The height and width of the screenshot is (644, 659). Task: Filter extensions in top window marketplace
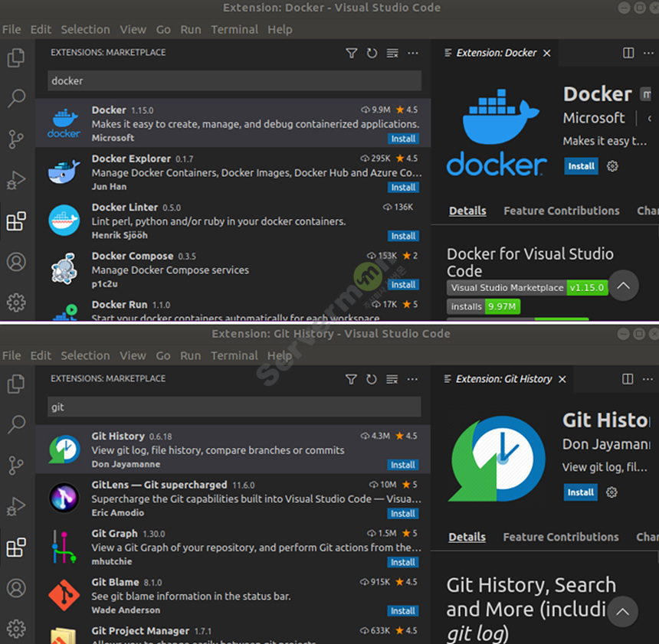(x=352, y=53)
